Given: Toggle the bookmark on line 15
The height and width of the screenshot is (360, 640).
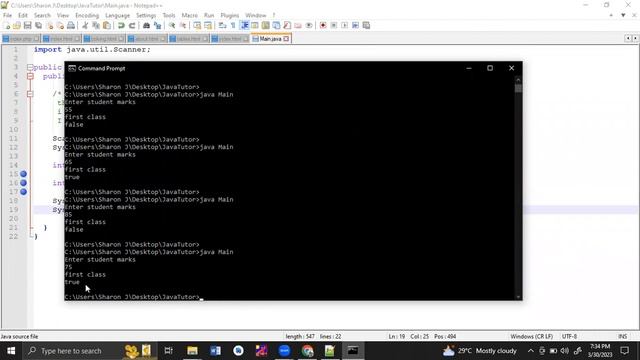Looking at the screenshot, I should pos(24,174).
